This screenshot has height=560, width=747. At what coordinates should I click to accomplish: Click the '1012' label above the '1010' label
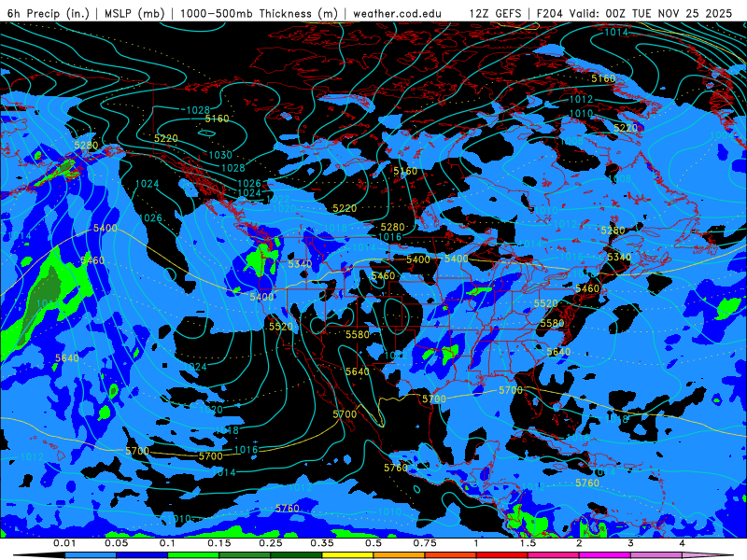(581, 99)
